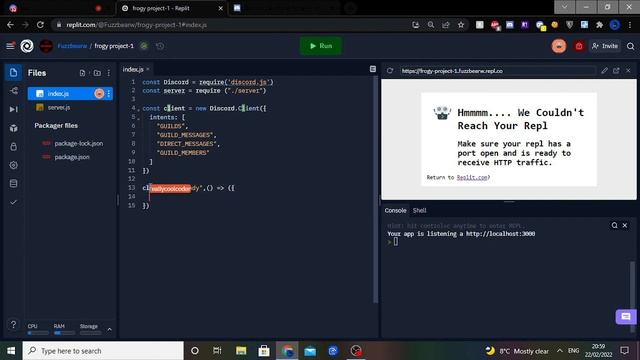The image size is (640, 360).
Task: Click the editor vertical scrollbar
Action: pos(376,190)
